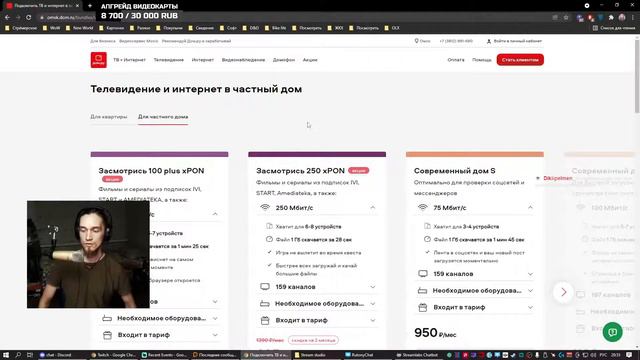Open the green chat support bubble
Screen dimensions: 640x360
pos(612,332)
